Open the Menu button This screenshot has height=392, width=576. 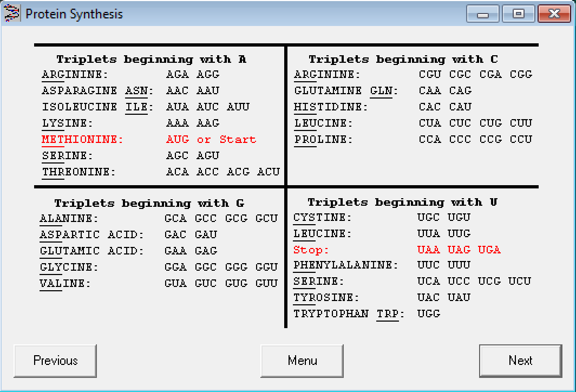point(302,361)
